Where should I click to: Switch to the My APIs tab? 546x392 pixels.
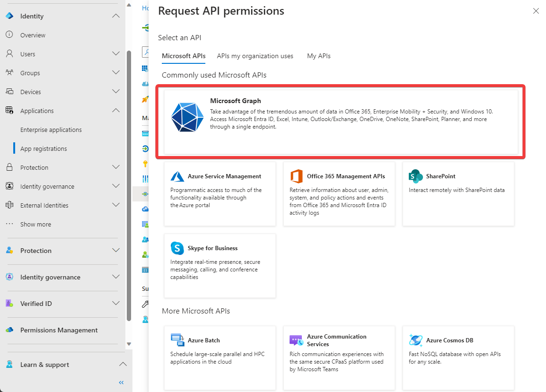[x=318, y=56]
